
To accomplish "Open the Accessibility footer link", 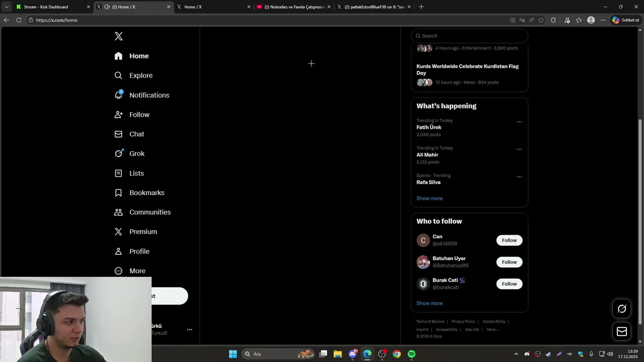I will (x=447, y=330).
